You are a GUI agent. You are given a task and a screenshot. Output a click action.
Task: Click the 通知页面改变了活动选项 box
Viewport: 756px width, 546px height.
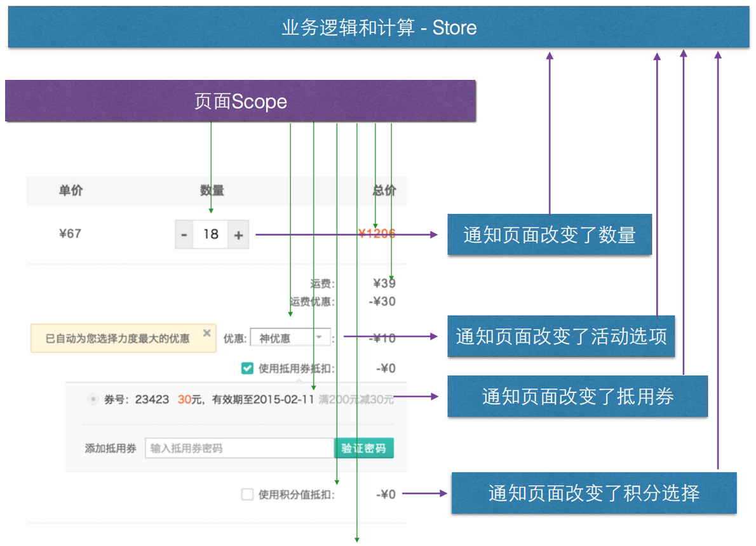click(x=562, y=338)
